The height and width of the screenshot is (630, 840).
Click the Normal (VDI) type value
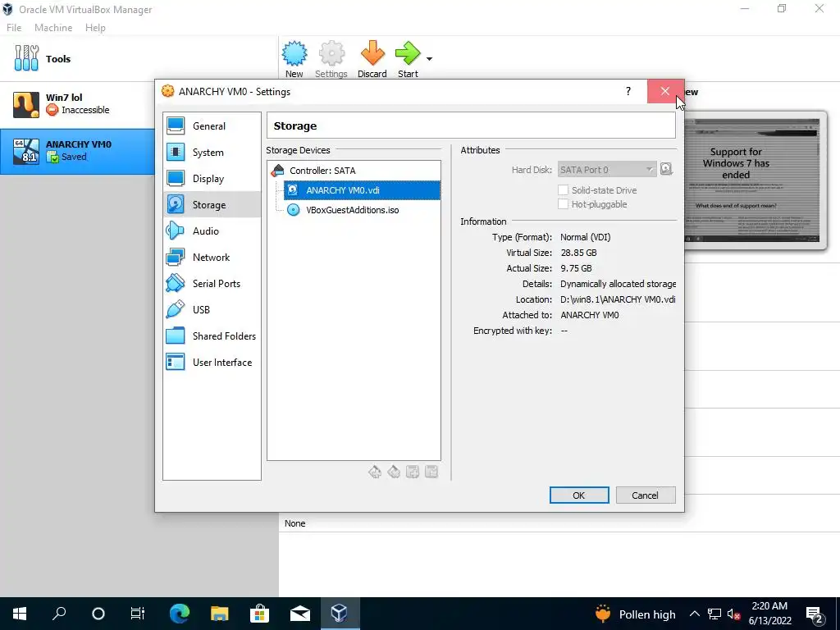[x=586, y=237]
